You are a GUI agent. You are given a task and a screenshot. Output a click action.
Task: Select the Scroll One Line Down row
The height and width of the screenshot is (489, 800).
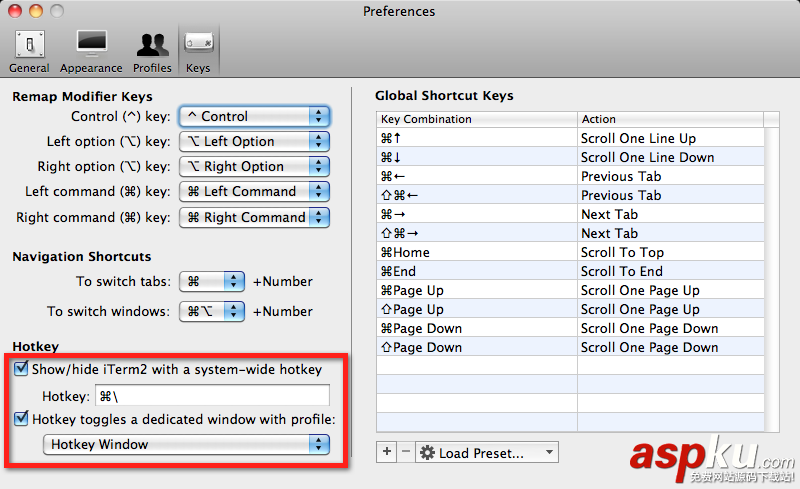(x=570, y=157)
